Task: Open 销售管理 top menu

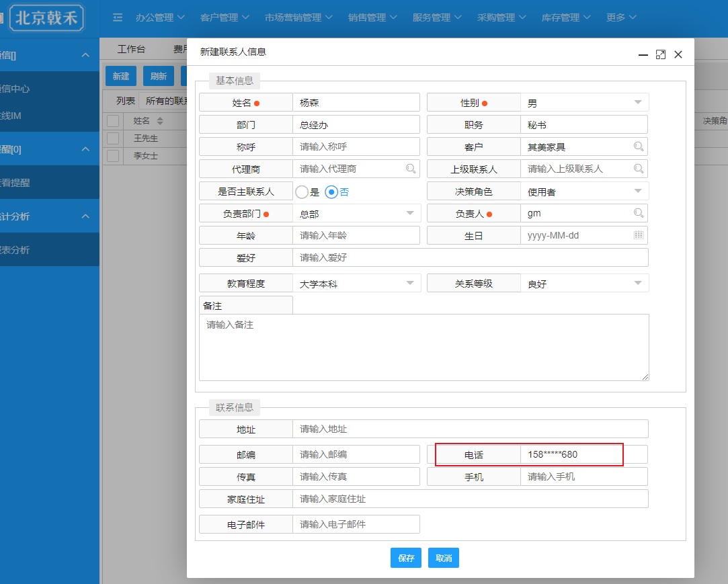Action: 372,17
